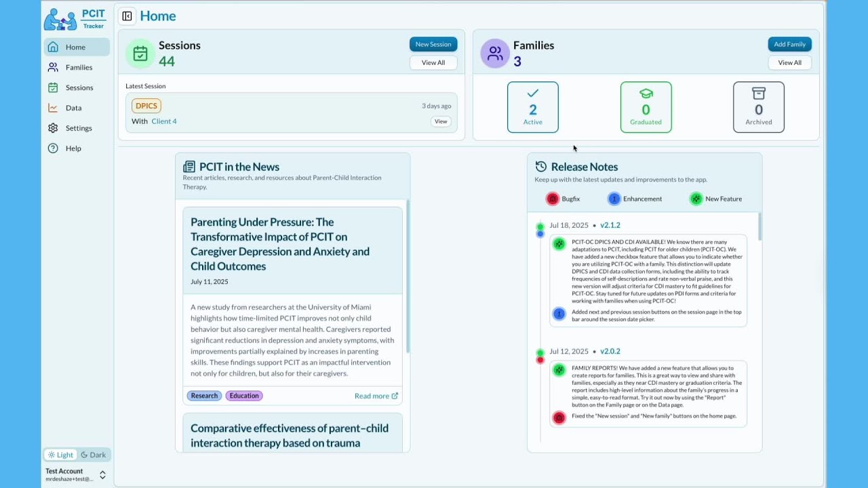Open the Families sidebar item
This screenshot has height=488, width=868.
click(x=77, y=67)
